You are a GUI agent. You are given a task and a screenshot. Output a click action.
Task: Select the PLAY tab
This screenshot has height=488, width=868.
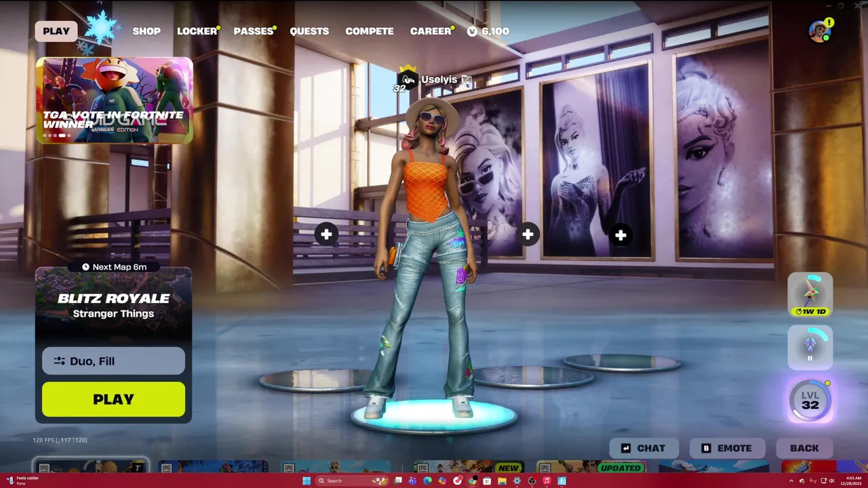56,31
